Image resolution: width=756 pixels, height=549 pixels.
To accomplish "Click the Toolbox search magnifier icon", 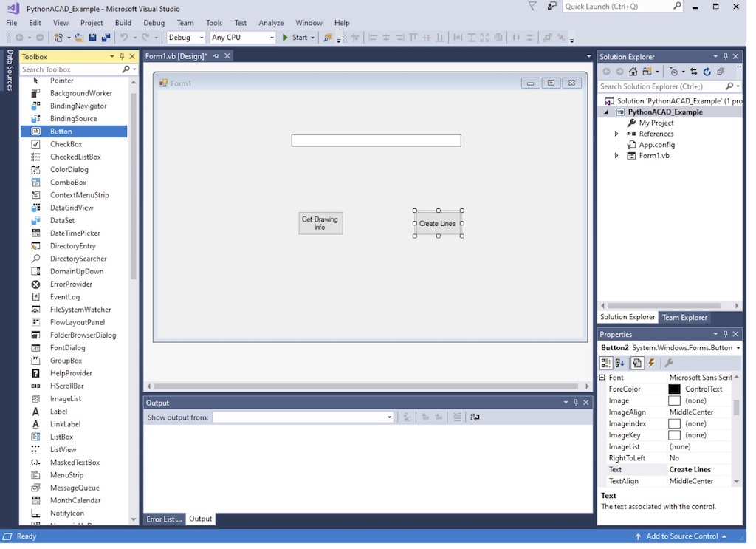I will point(126,69).
